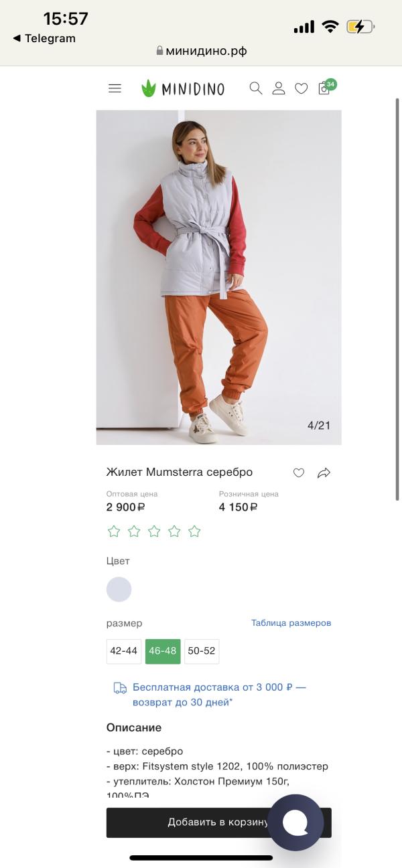Add vest to favorites heart

(299, 473)
